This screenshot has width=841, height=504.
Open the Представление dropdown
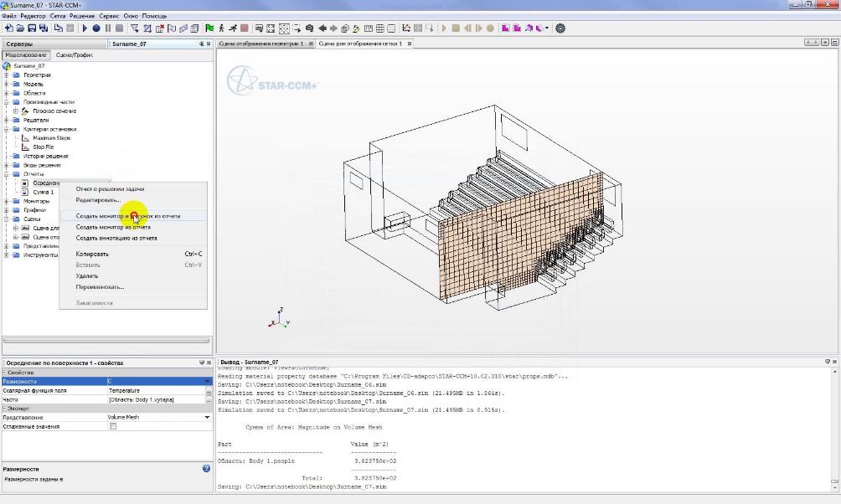click(207, 417)
